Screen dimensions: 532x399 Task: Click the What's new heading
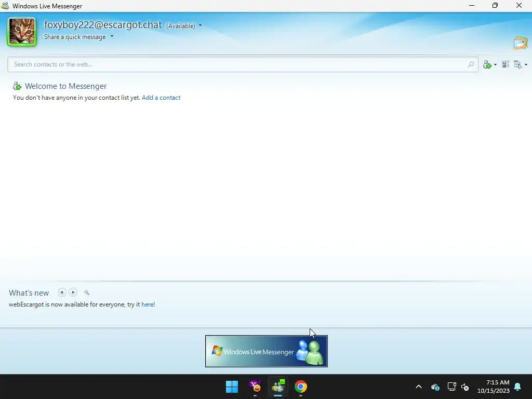click(29, 293)
